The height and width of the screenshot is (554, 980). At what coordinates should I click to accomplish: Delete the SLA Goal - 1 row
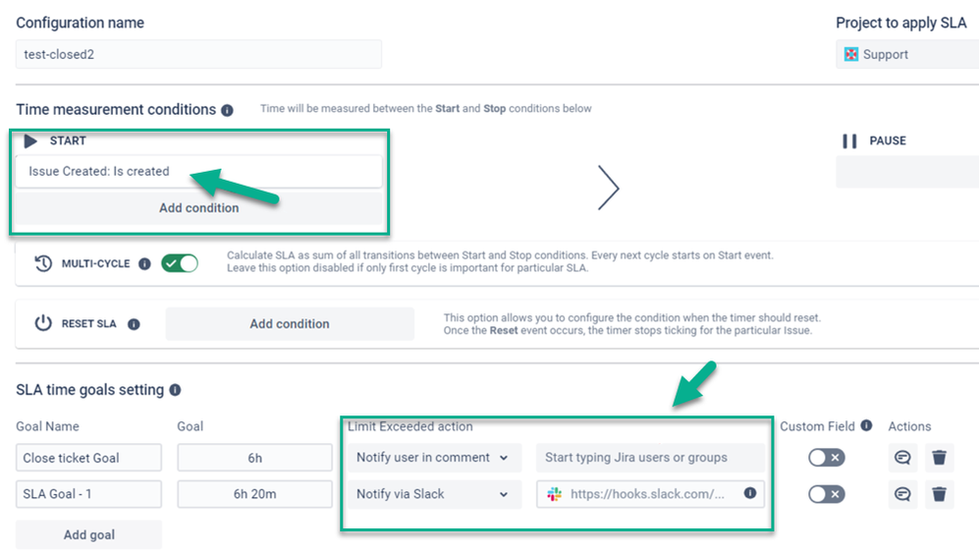tap(939, 494)
